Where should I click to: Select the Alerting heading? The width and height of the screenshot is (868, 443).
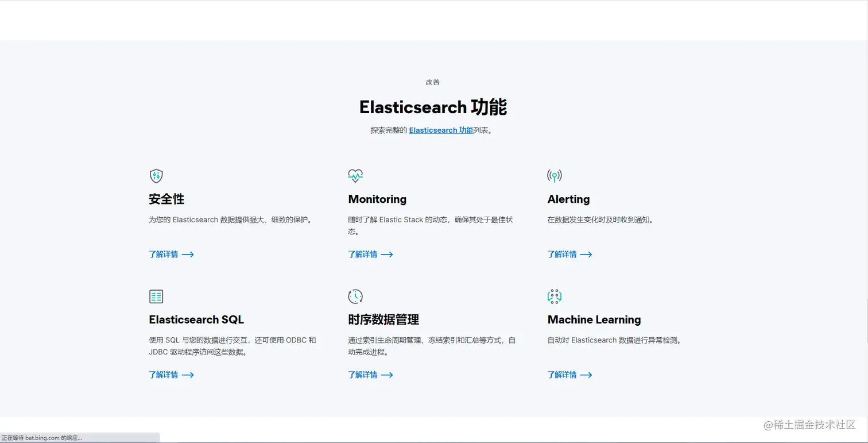click(x=569, y=199)
